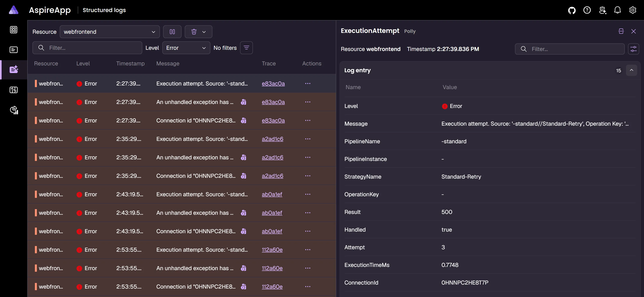644x297 pixels.
Task: Click the Trace column header
Action: pos(269,64)
